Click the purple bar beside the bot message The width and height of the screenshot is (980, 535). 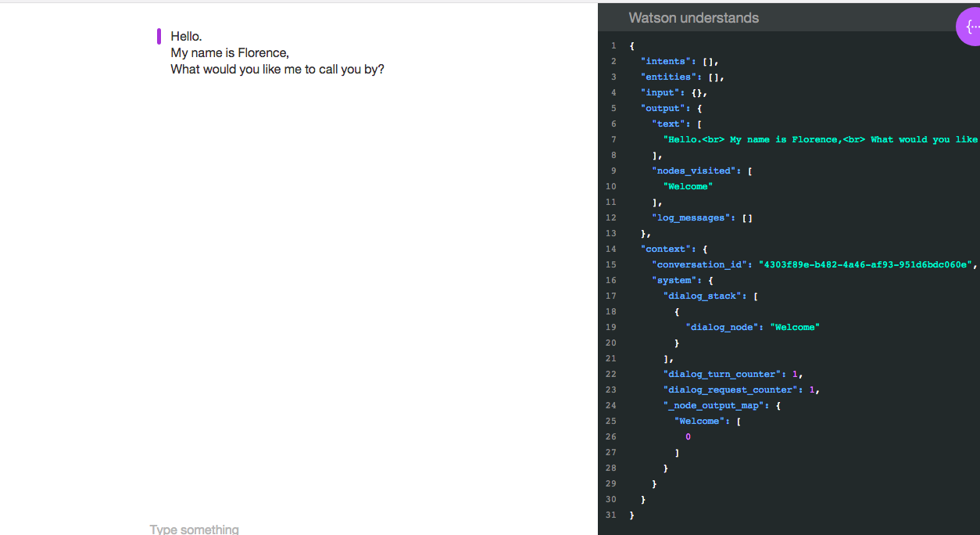click(x=159, y=36)
